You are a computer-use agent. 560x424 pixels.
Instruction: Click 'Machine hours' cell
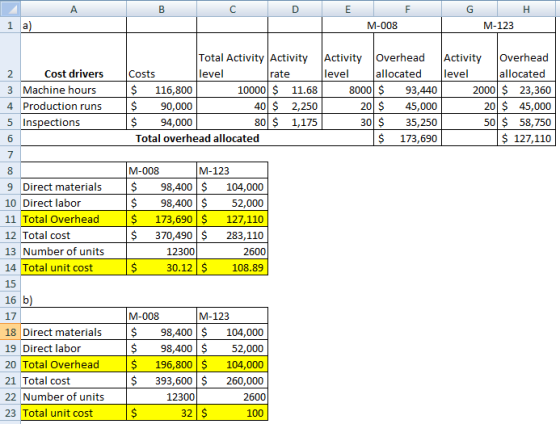pos(74,90)
